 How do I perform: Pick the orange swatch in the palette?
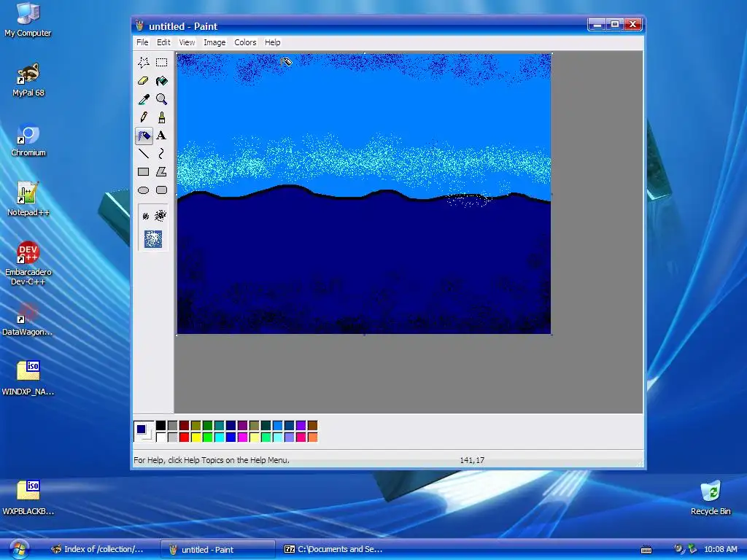point(312,437)
